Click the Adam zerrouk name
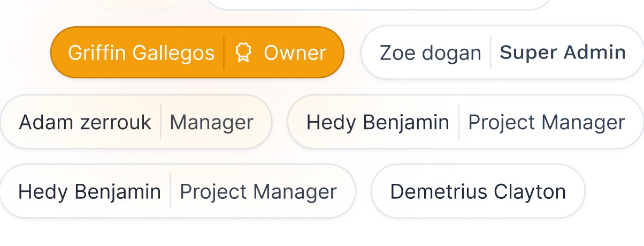Screen dimensions: 644x246 (86, 122)
